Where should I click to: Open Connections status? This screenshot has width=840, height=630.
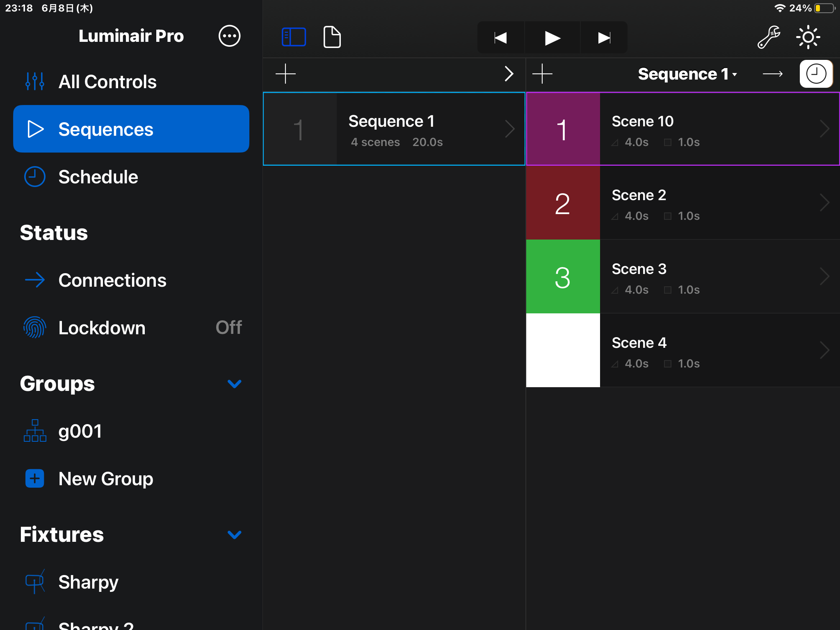[x=112, y=280]
